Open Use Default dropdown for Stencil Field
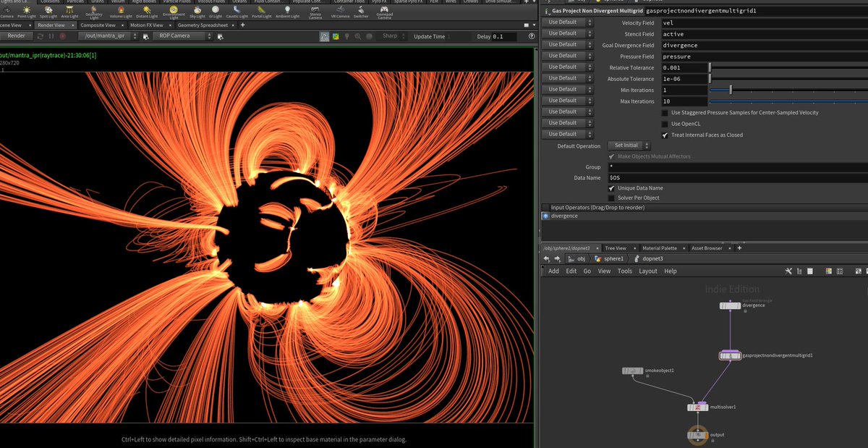Screen dimensions: 868x448 (x=568, y=33)
